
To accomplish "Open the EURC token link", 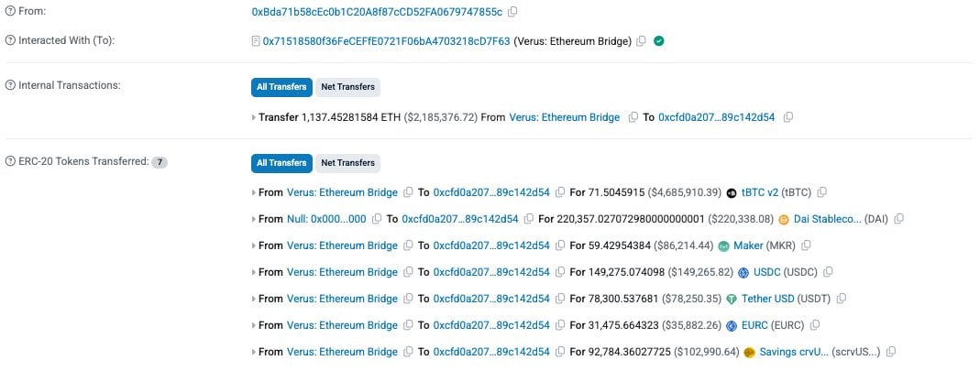I will pyautogui.click(x=754, y=325).
